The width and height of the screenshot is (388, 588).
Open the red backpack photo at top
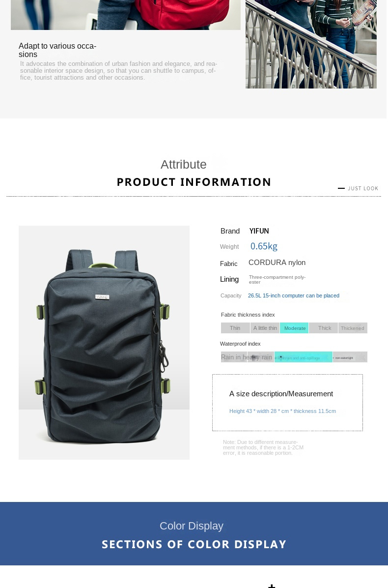tap(125, 15)
